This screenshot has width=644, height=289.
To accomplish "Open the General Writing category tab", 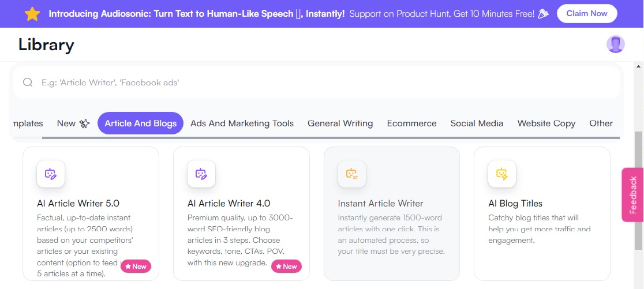I will (340, 123).
